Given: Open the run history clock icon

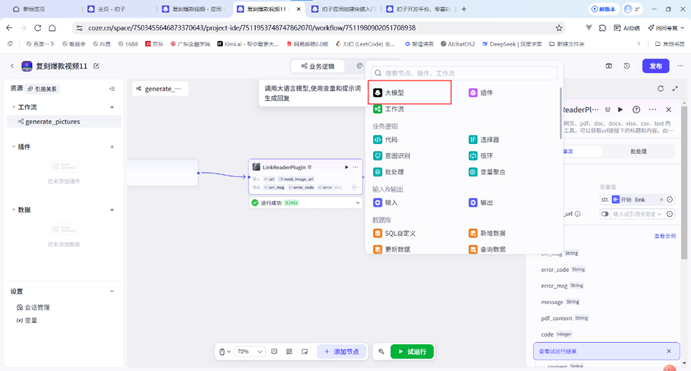Looking at the screenshot, I should pyautogui.click(x=627, y=66).
